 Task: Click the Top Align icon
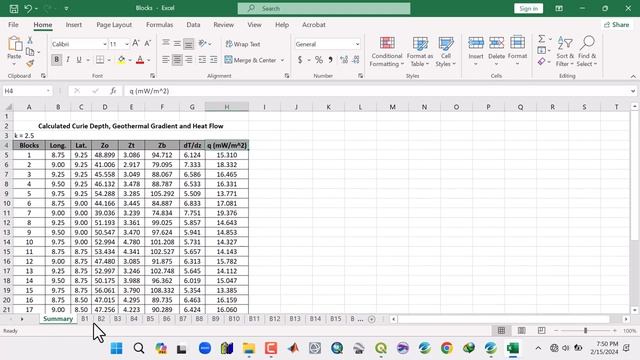pyautogui.click(x=166, y=43)
